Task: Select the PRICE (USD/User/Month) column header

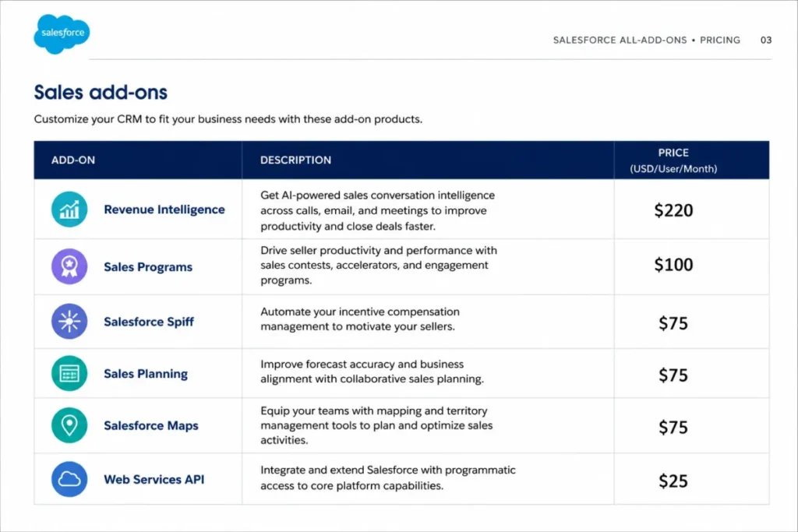Action: (673, 160)
